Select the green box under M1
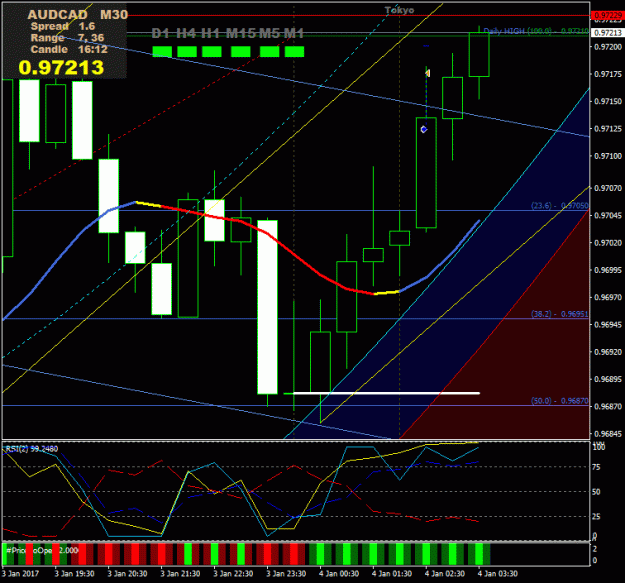The image size is (625, 583). [x=295, y=51]
